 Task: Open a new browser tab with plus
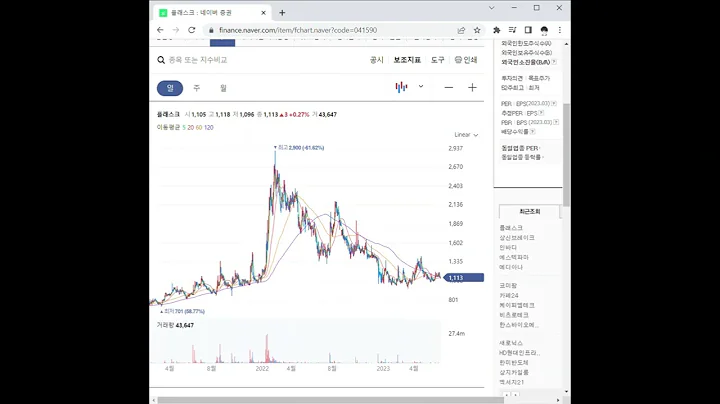point(282,13)
